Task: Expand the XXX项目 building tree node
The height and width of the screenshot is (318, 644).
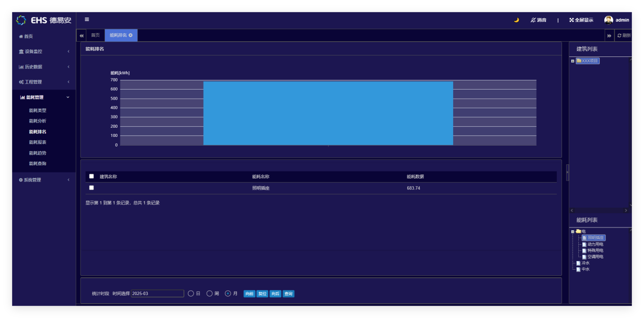Action: tap(573, 61)
